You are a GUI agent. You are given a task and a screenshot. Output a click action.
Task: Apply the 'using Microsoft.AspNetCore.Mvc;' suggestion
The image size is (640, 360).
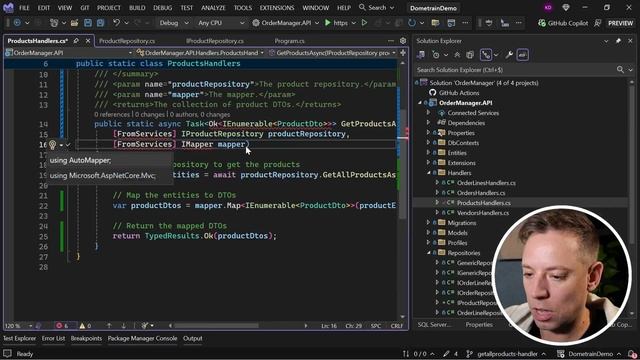click(x=110, y=176)
